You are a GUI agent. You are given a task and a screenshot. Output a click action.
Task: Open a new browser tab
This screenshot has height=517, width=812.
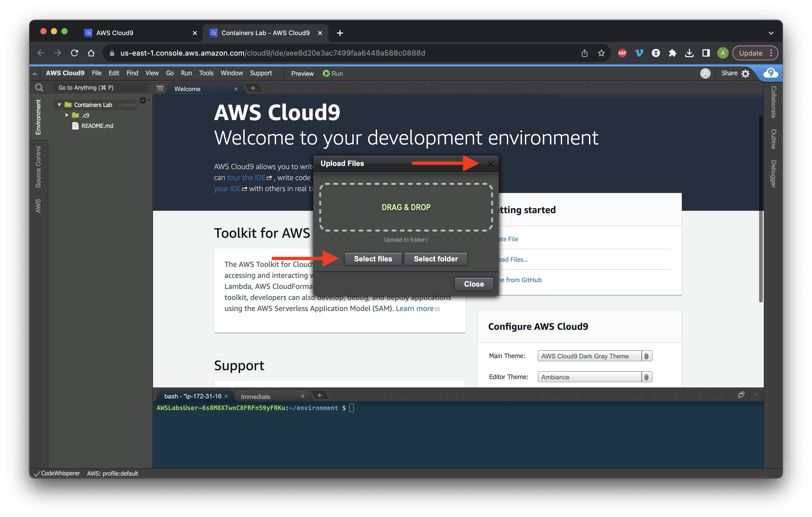pyautogui.click(x=340, y=33)
